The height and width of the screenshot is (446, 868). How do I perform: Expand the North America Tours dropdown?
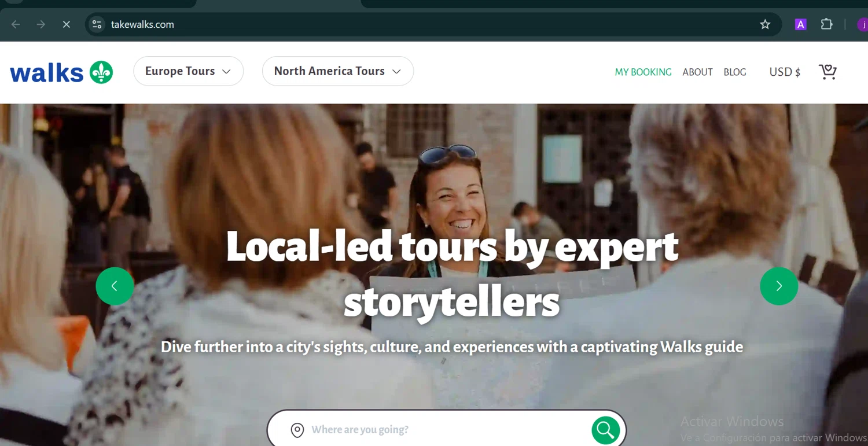click(337, 71)
